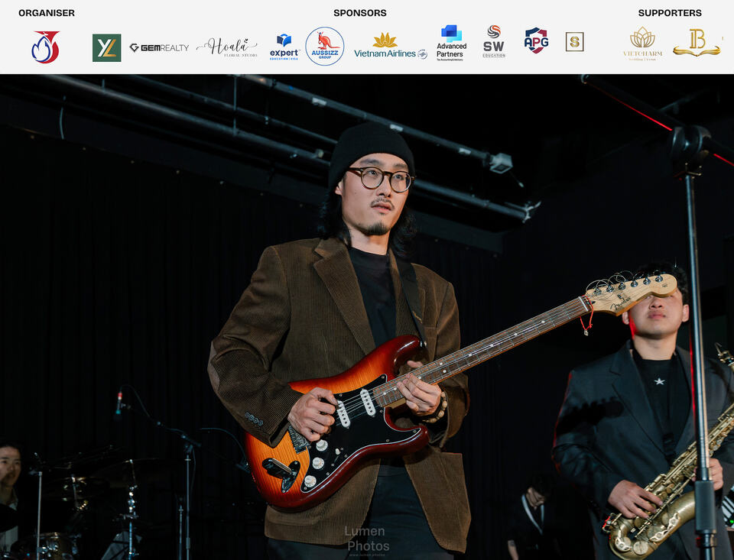This screenshot has width=734, height=560.
Task: Click the gold square S sponsor logo
Action: 574,42
